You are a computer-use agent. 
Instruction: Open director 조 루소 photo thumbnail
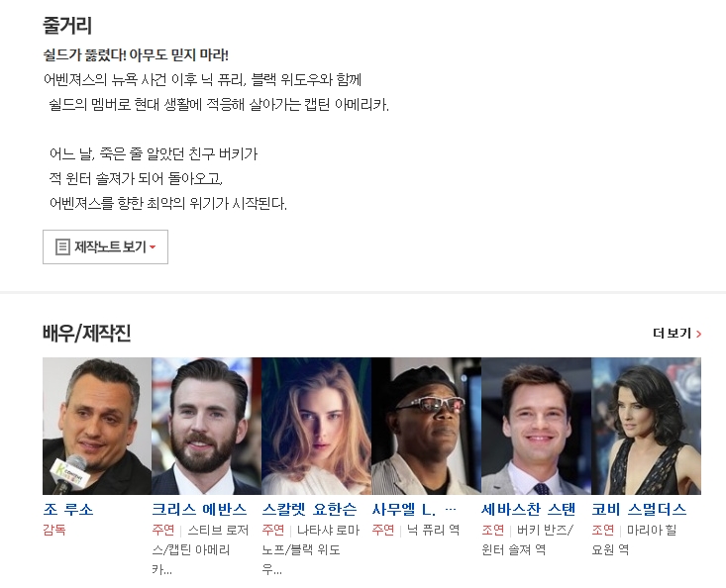97,426
